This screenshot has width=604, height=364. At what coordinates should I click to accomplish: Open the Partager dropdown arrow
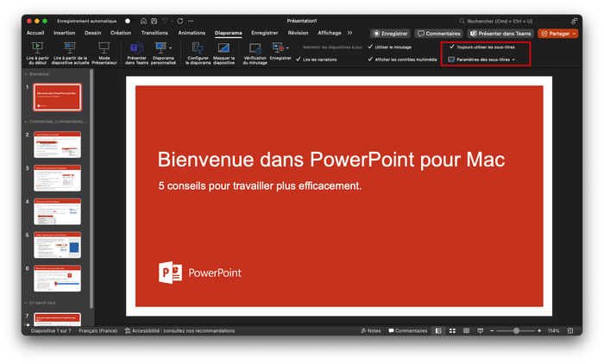(574, 34)
